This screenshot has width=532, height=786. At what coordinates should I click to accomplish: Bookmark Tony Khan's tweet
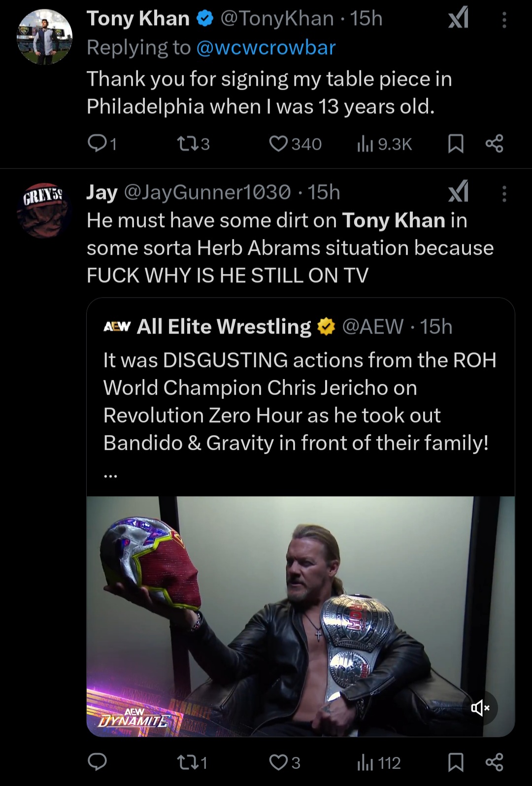coord(456,143)
